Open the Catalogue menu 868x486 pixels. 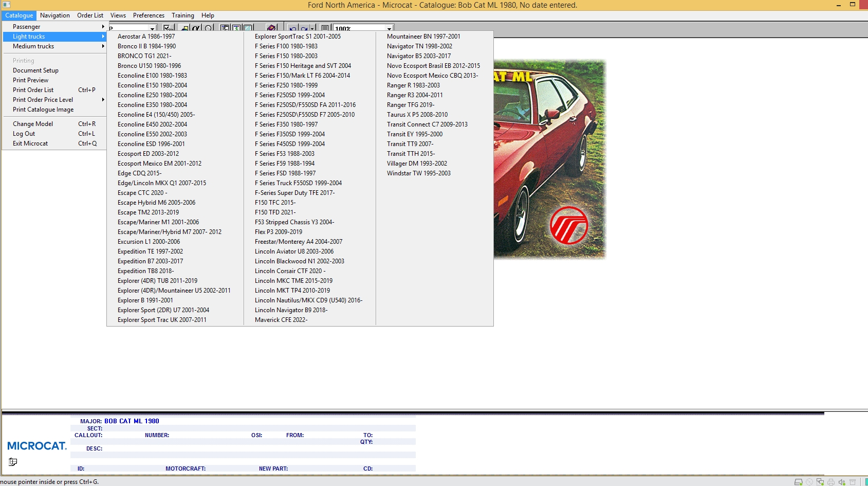coord(19,15)
